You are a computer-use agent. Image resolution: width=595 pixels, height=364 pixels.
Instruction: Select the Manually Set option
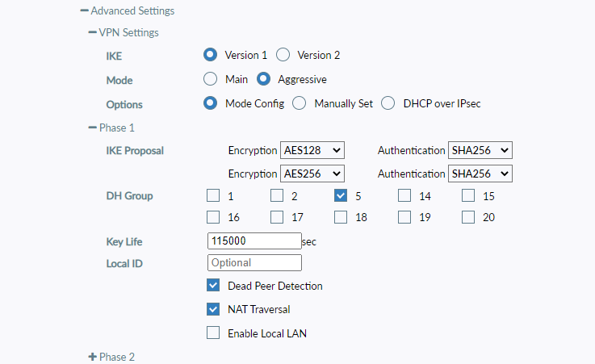click(x=299, y=104)
